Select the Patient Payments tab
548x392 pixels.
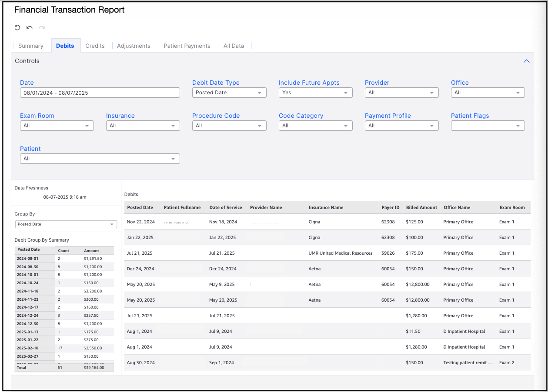point(187,46)
